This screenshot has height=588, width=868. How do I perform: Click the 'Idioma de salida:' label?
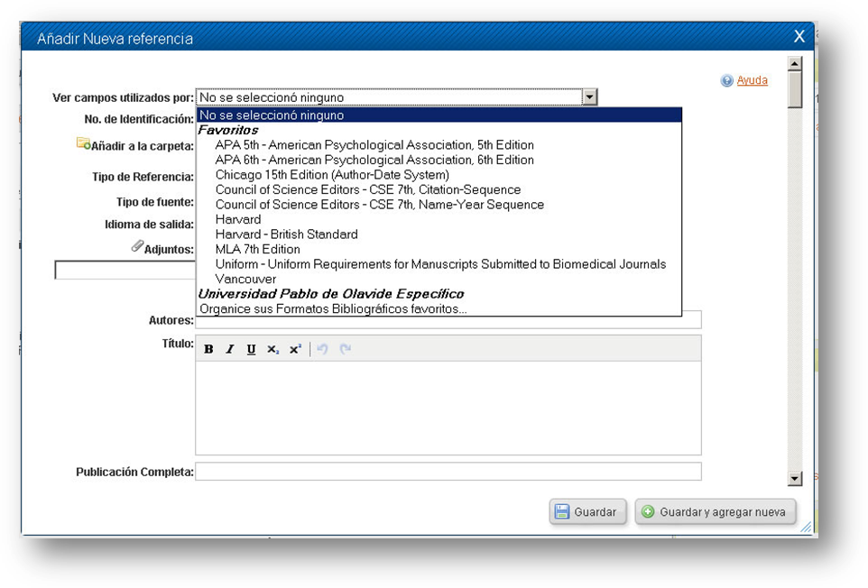pyautogui.click(x=149, y=225)
